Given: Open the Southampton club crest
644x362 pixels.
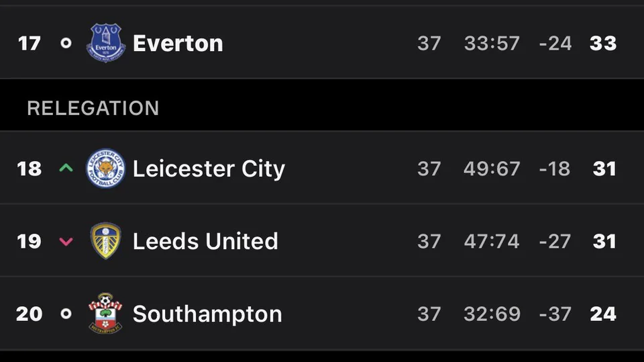Looking at the screenshot, I should pos(105,314).
